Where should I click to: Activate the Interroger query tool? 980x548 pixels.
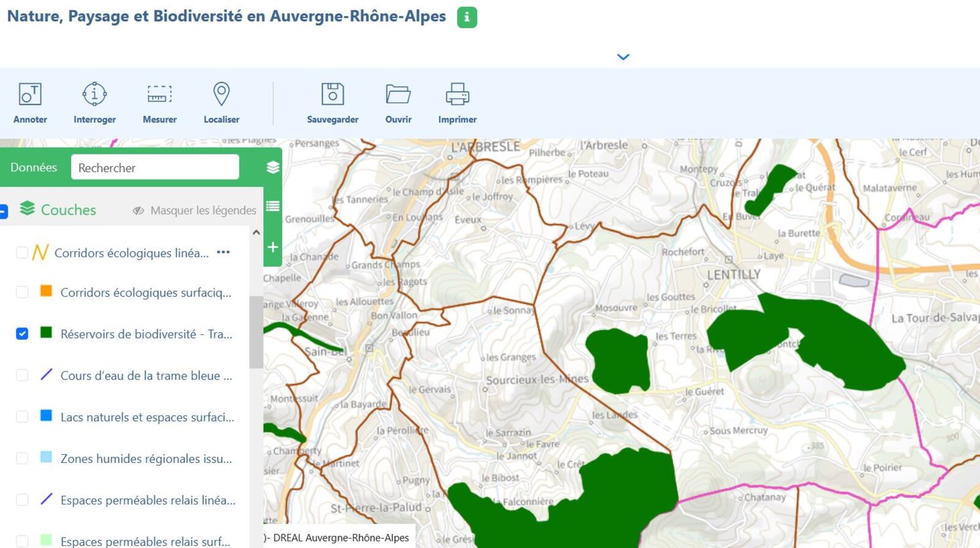(x=94, y=102)
